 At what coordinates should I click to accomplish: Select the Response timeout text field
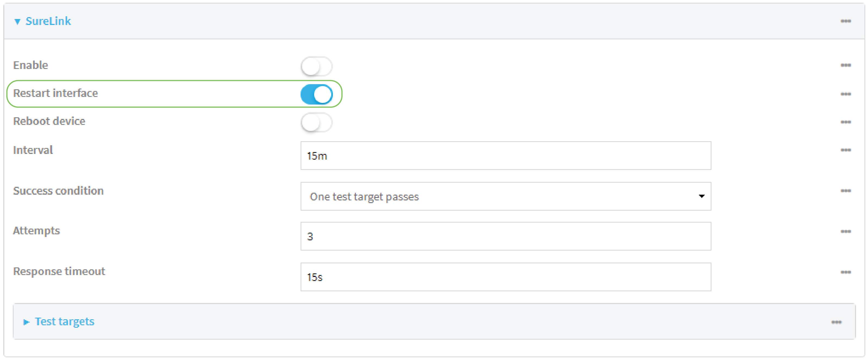pyautogui.click(x=505, y=277)
